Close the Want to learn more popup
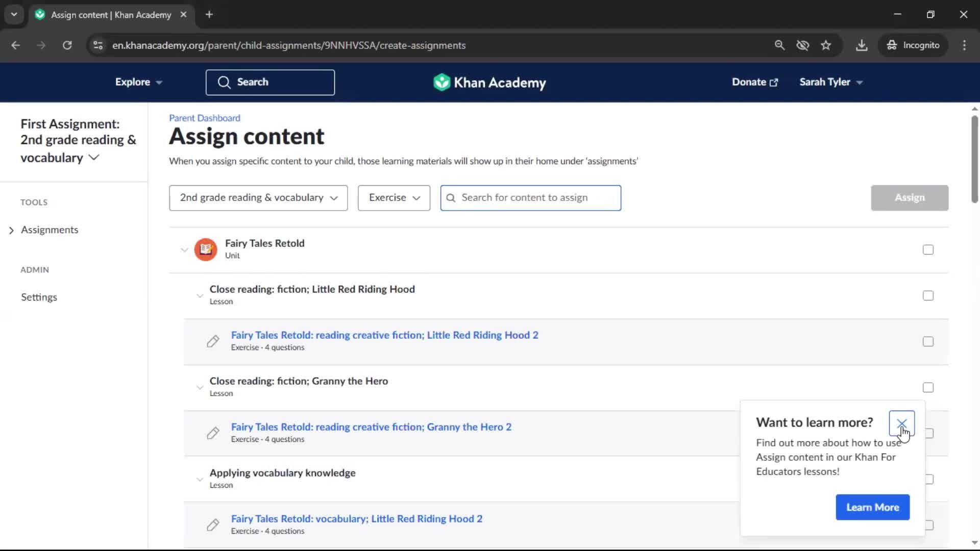This screenshot has height=551, width=980. tap(901, 423)
